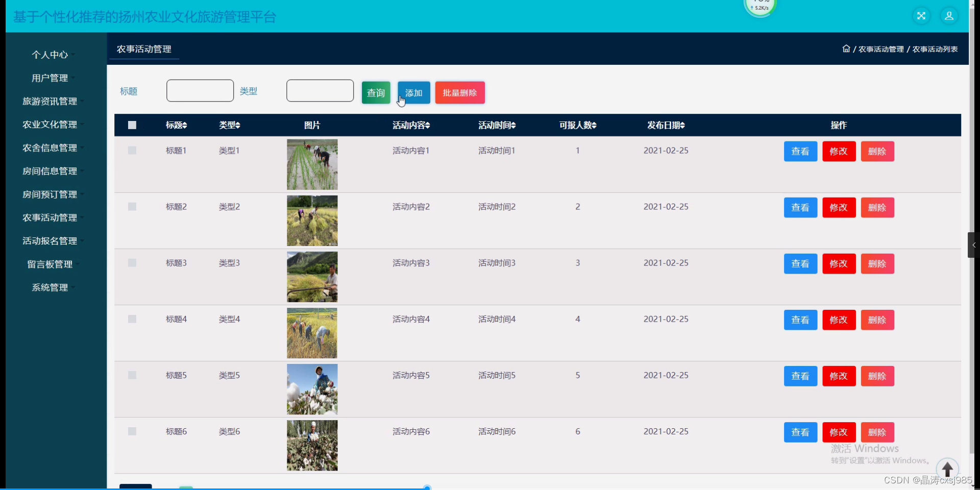Expand the 农业文化管理 sidebar menu

50,125
